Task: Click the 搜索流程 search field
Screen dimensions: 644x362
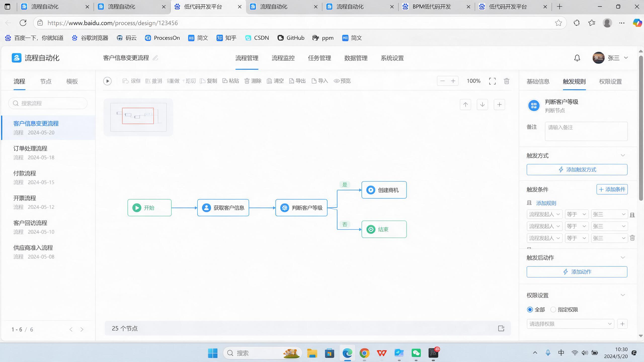Action: pyautogui.click(x=48, y=103)
